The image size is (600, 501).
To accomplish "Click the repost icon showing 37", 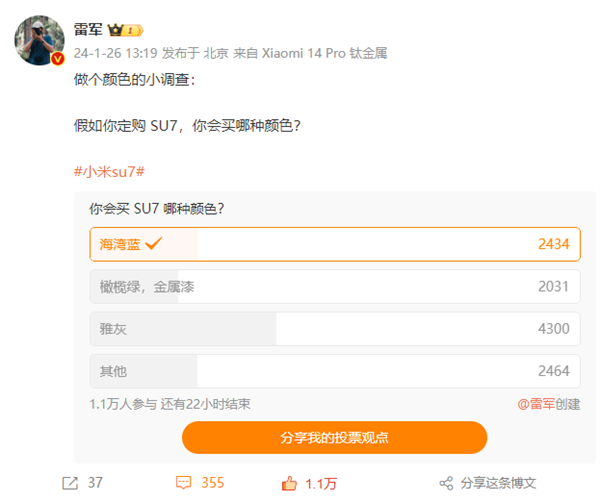I will point(70,483).
